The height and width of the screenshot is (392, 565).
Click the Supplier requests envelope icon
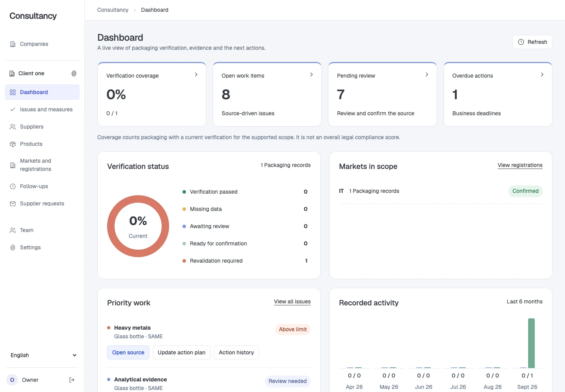13,203
